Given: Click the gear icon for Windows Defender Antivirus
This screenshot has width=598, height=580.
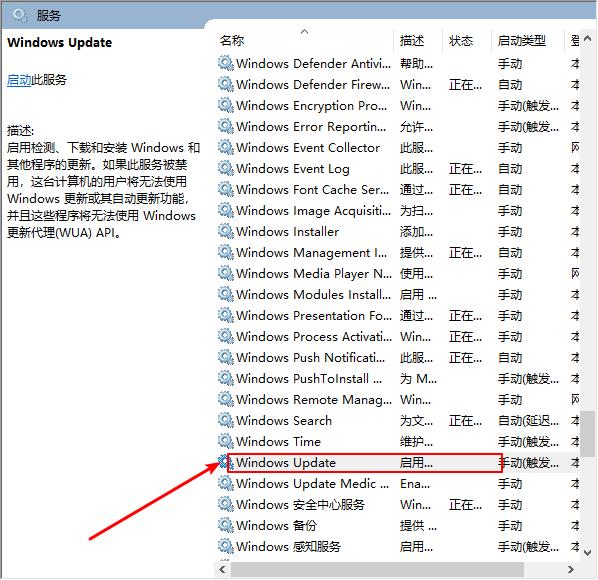Looking at the screenshot, I should [226, 63].
